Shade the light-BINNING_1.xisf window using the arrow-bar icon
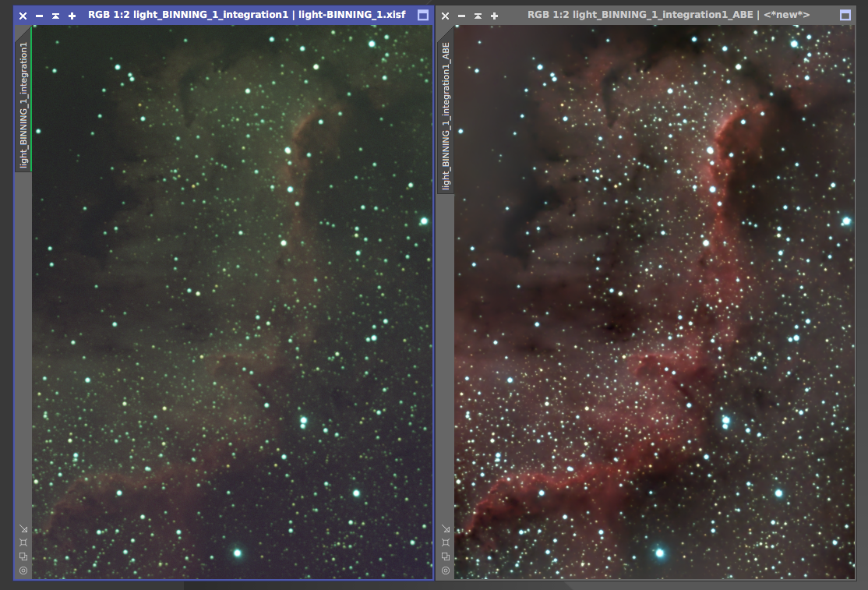This screenshot has width=868, height=590. coord(55,16)
